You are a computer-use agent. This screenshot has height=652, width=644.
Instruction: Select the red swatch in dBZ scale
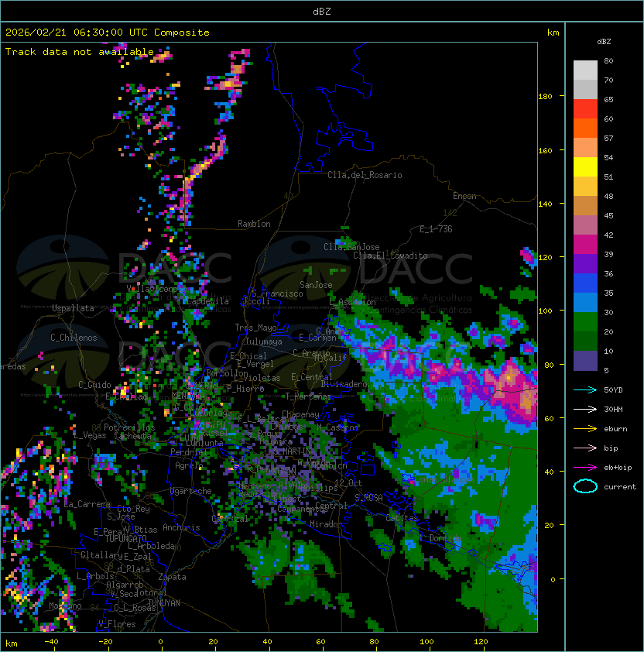coord(585,109)
